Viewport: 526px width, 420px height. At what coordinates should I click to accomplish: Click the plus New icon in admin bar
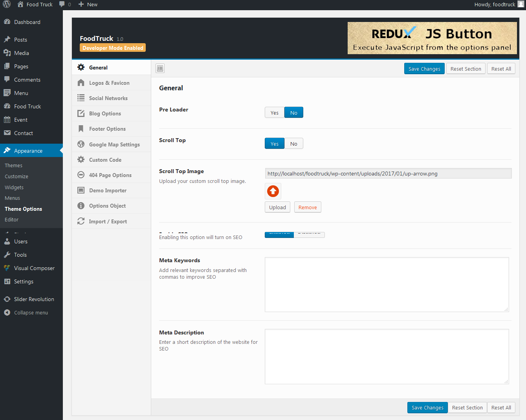pos(81,4)
